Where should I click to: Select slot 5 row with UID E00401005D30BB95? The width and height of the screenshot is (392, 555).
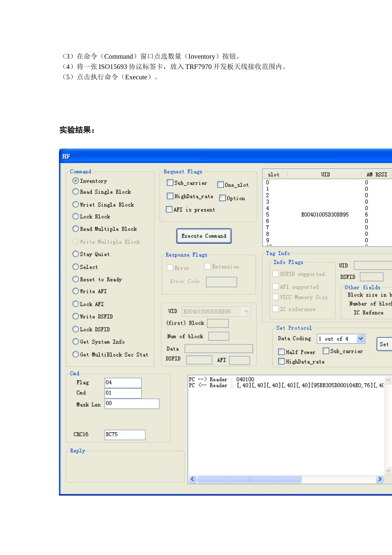(325, 215)
